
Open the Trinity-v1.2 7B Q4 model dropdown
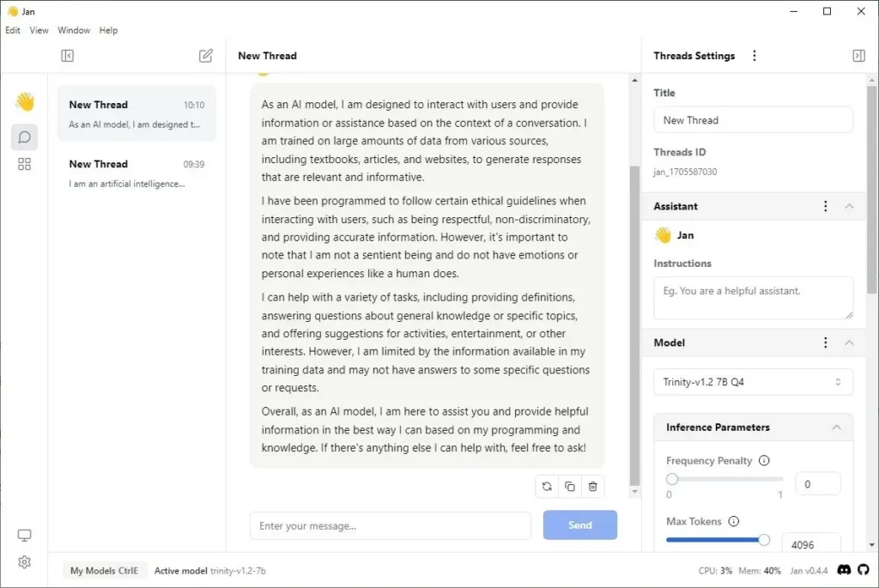[753, 382]
